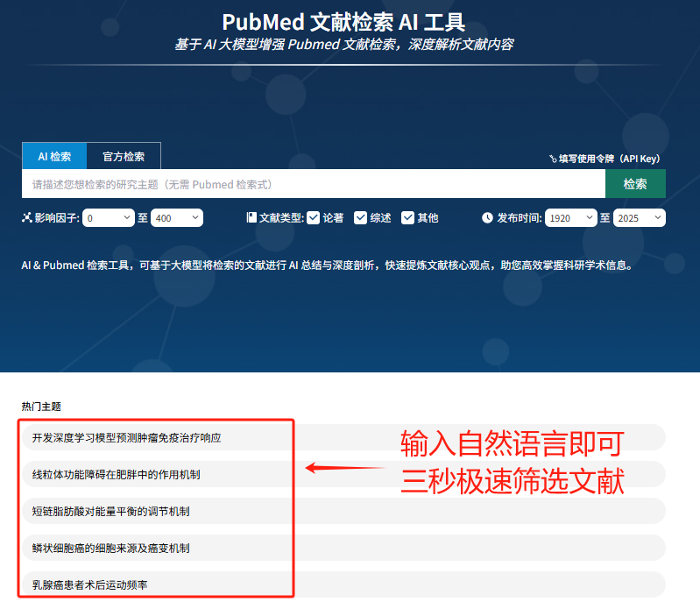
Task: Switch to the AI 检索 tab
Action: pos(54,156)
